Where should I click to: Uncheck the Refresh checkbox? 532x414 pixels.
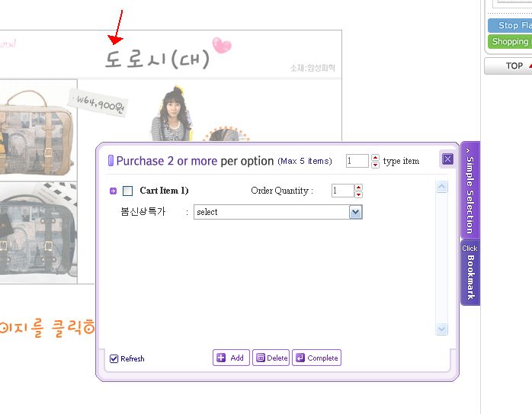[114, 358]
